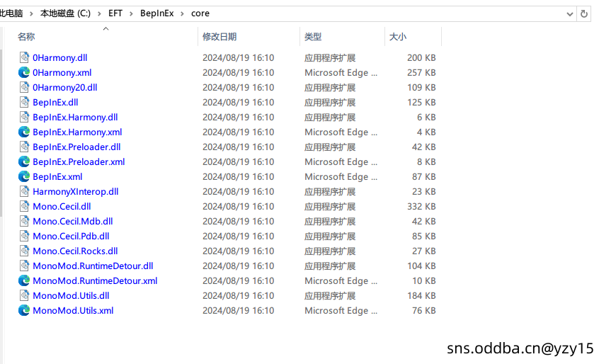Image resolution: width=599 pixels, height=364 pixels.
Task: Select the file name BepInEx.Preloader.dll
Action: (x=76, y=147)
